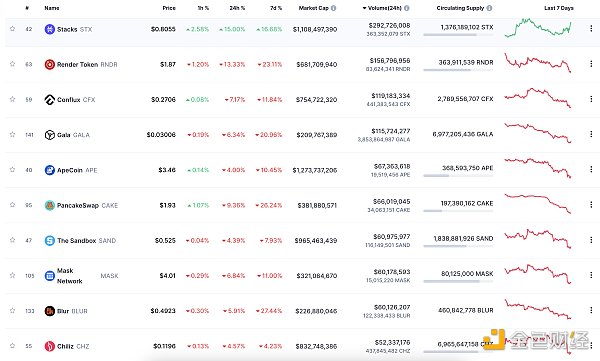The width and height of the screenshot is (600, 361).
Task: Click the Blur BLUR logo icon
Action: [50, 311]
